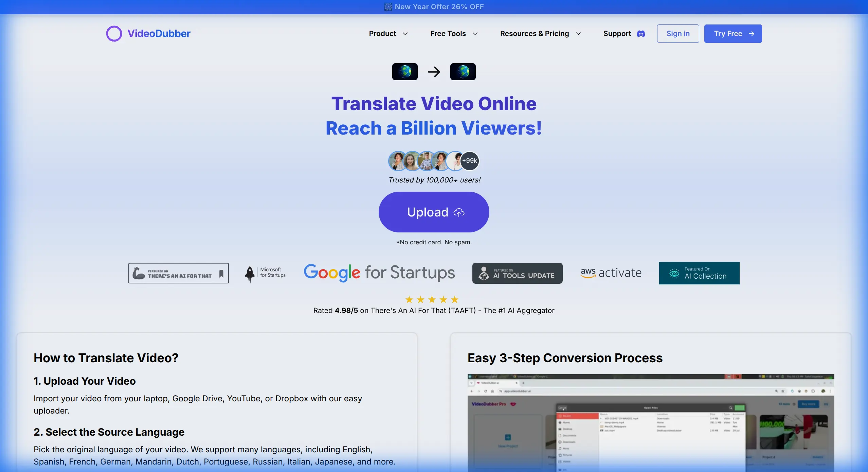This screenshot has height=472, width=868.
Task: Click the VideoDubber logo icon
Action: 113,33
